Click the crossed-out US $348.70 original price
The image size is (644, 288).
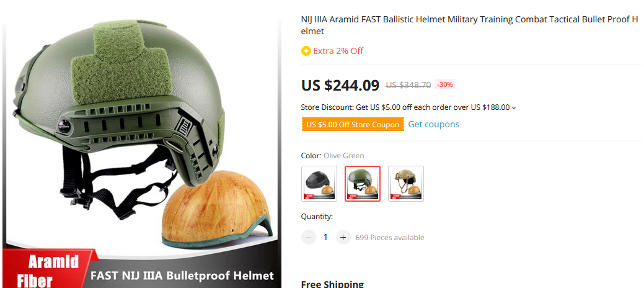[408, 84]
